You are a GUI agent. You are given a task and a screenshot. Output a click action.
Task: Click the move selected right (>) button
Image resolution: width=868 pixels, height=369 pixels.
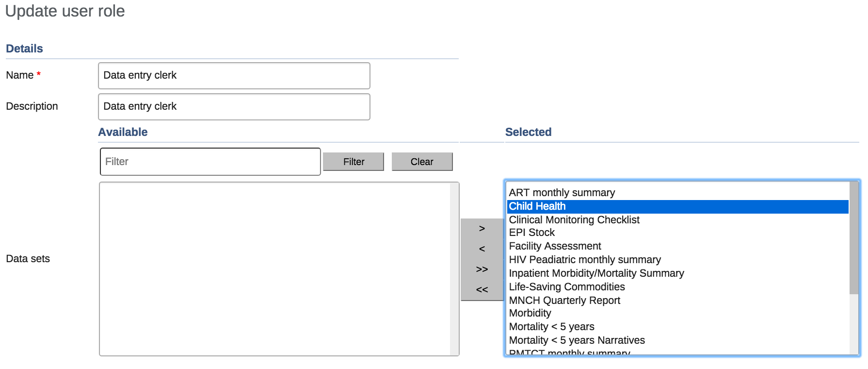click(x=482, y=229)
